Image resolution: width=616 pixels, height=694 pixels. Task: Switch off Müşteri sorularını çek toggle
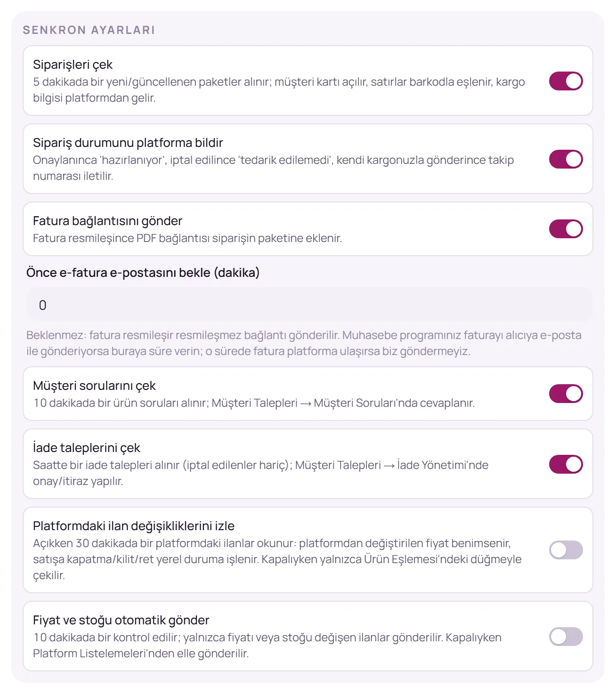tap(566, 394)
